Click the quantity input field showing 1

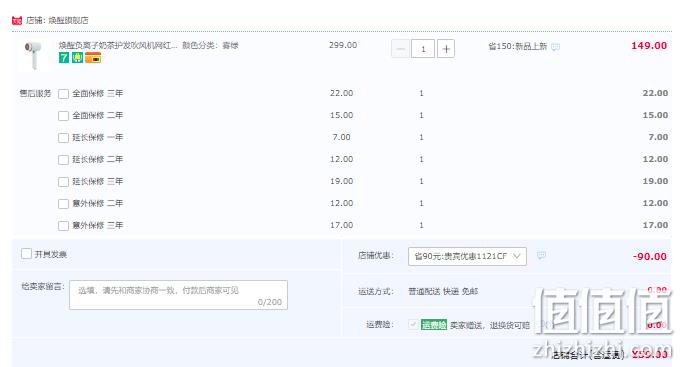(x=423, y=49)
